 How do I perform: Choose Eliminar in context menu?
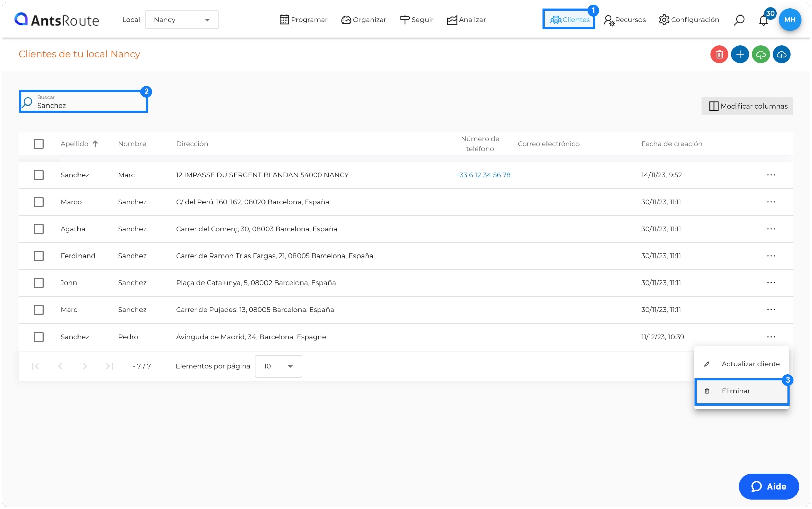(741, 391)
